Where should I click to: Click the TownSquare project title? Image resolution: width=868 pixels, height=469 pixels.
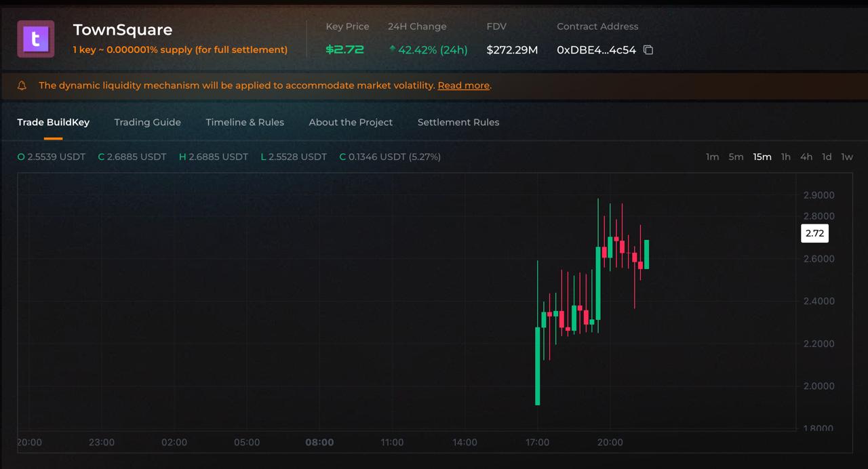pos(123,30)
